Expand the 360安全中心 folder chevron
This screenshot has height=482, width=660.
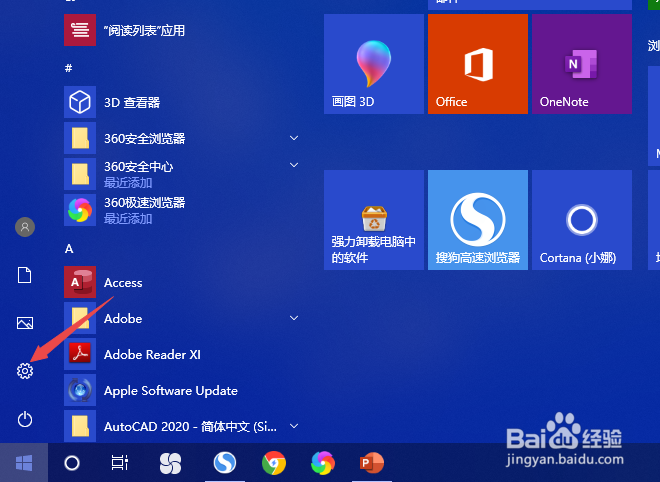294,165
